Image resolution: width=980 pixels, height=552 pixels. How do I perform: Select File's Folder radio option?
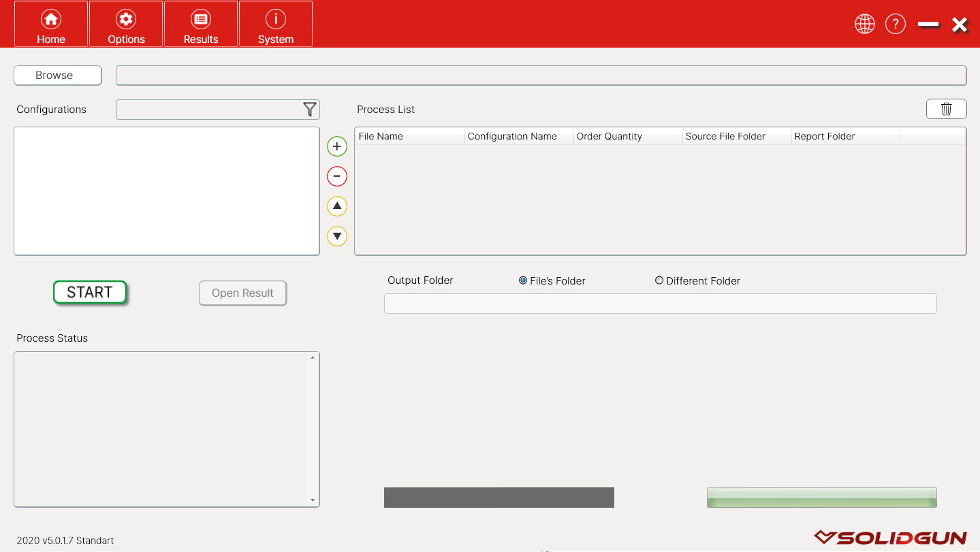tap(523, 280)
